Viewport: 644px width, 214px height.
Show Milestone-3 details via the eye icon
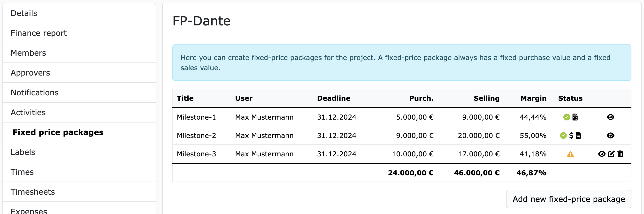[602, 154]
